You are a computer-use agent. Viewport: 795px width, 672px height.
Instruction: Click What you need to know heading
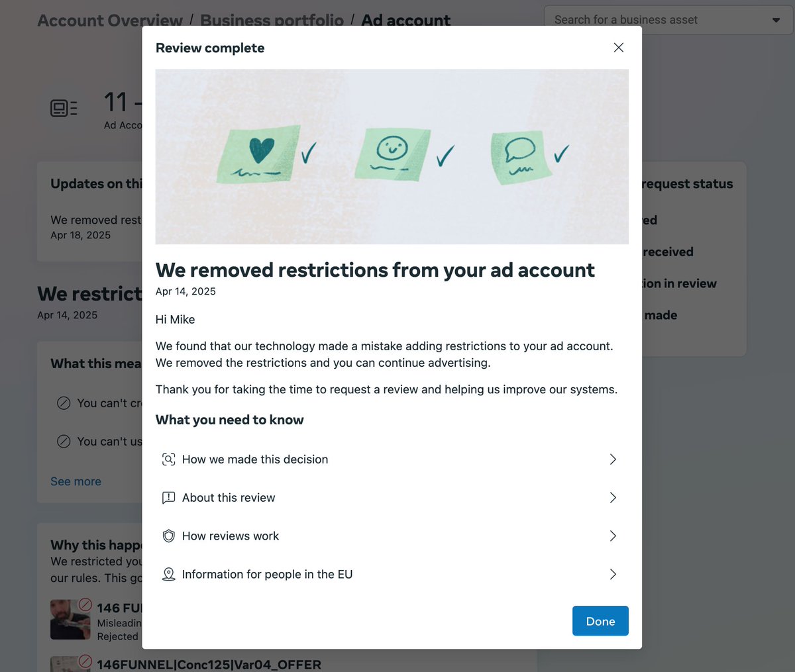coord(230,420)
